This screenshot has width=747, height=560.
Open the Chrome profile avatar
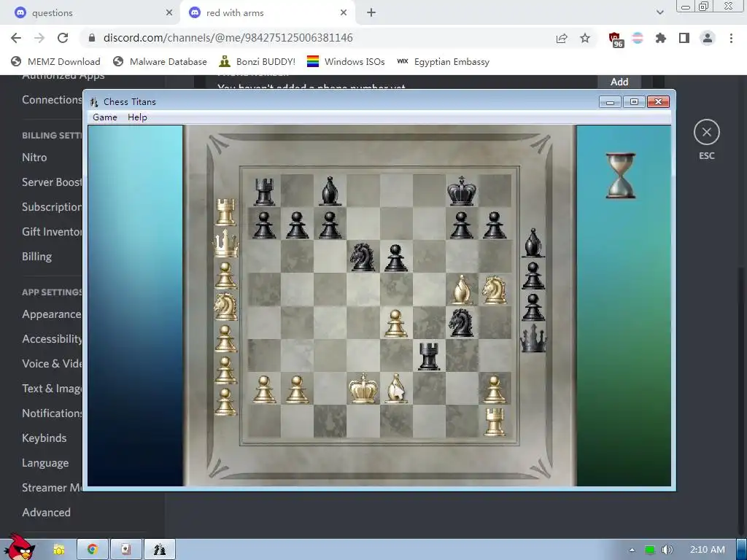click(708, 38)
